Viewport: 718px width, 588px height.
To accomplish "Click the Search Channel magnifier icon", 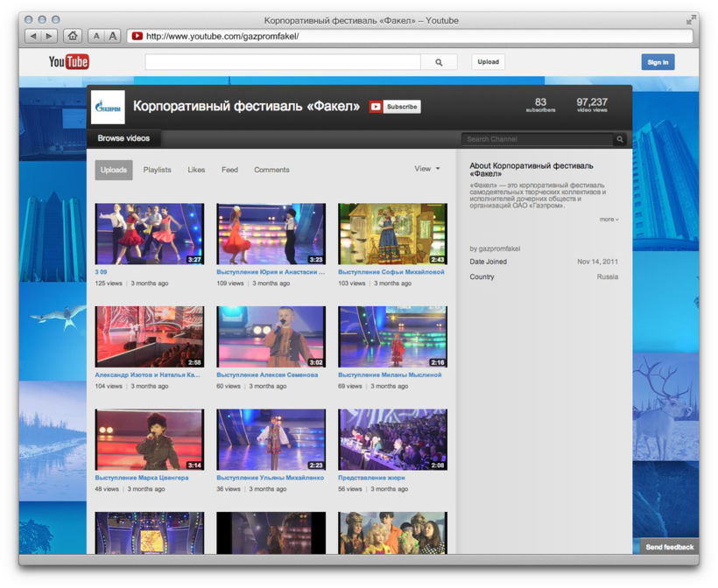I will [620, 139].
